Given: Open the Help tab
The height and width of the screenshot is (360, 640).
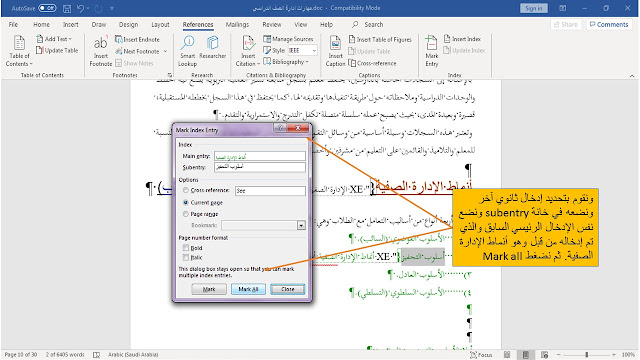Looking at the screenshot, I should [326, 24].
